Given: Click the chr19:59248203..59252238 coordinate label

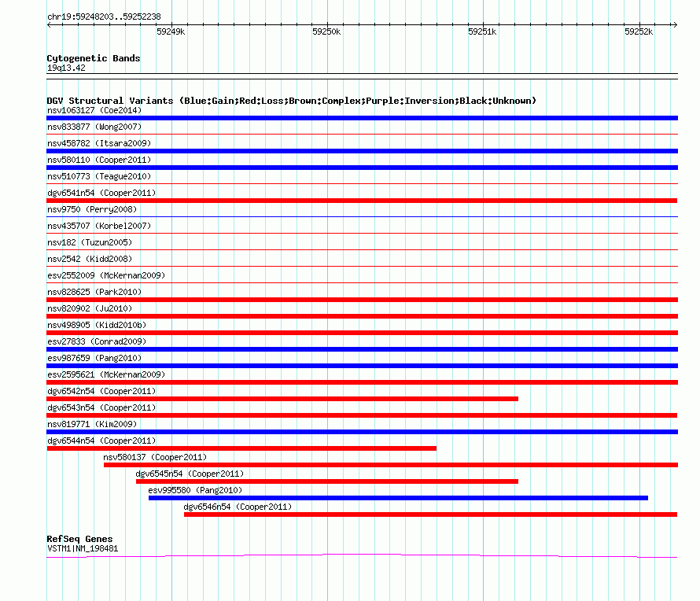Looking at the screenshot, I should coord(104,17).
